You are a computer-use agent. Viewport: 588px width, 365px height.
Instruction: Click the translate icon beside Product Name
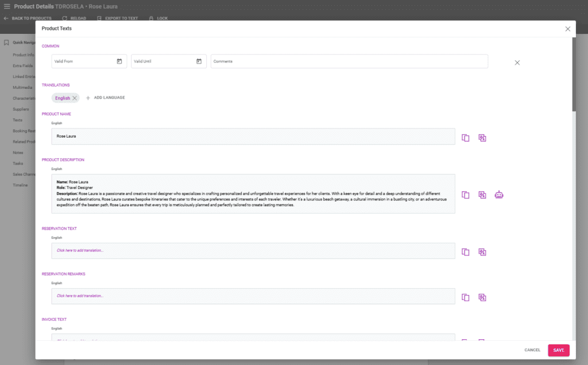[x=482, y=138]
